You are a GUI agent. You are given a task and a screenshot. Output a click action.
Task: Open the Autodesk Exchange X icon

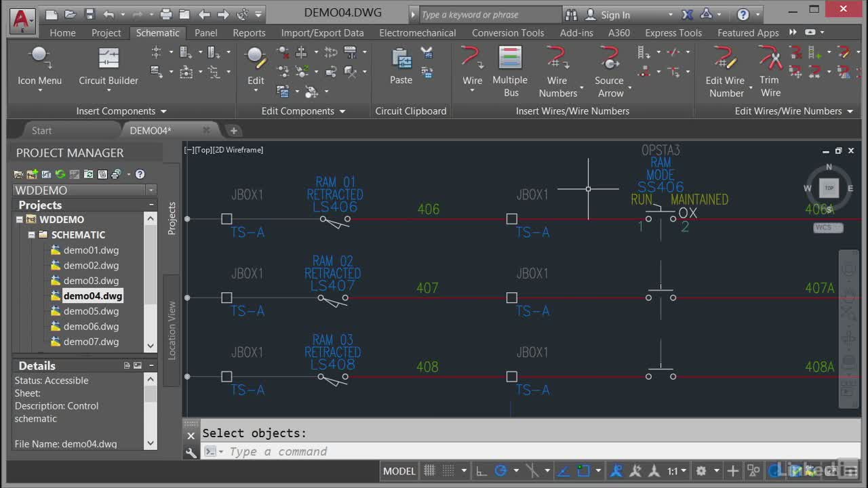point(687,14)
